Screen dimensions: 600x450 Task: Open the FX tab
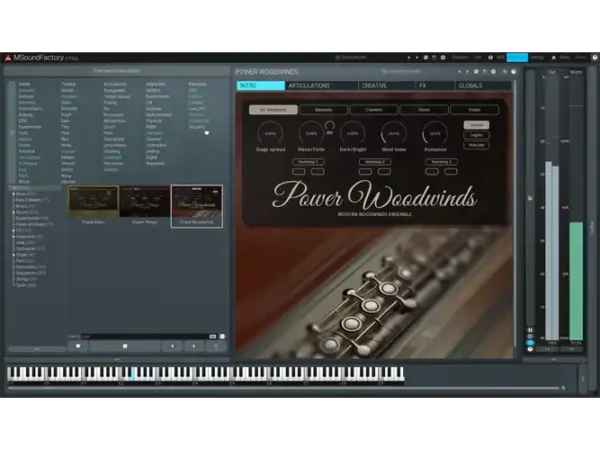click(435, 86)
